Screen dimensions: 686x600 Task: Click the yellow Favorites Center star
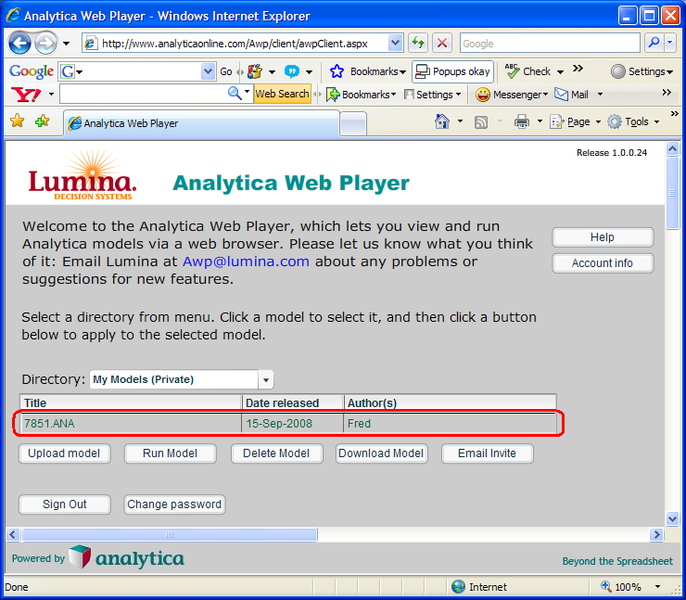click(x=17, y=121)
